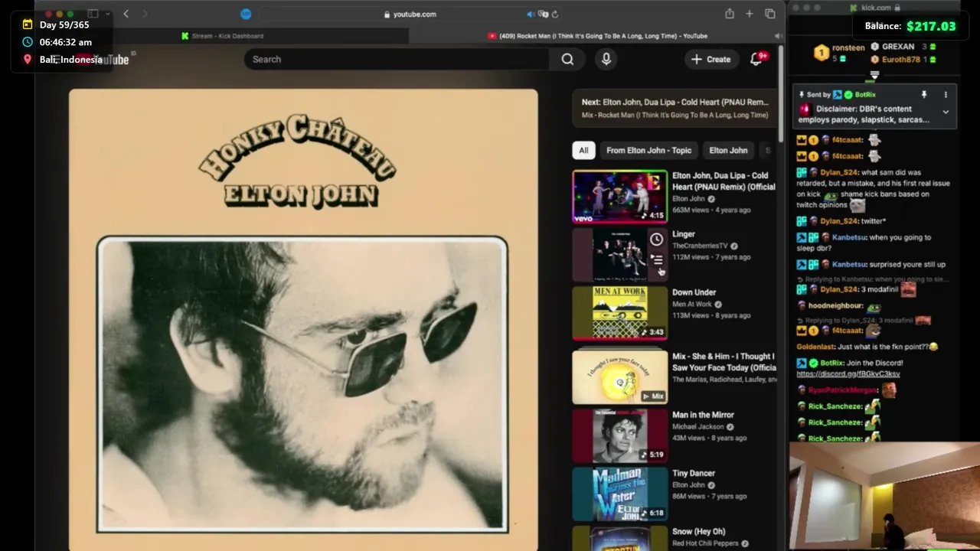Click the hoodneighbour username in chat
This screenshot has height=551, width=980.
click(x=835, y=305)
